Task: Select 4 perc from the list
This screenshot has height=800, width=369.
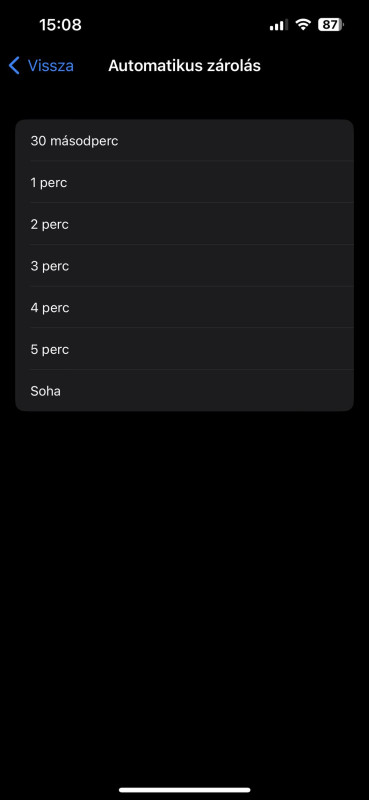Action: click(x=184, y=308)
